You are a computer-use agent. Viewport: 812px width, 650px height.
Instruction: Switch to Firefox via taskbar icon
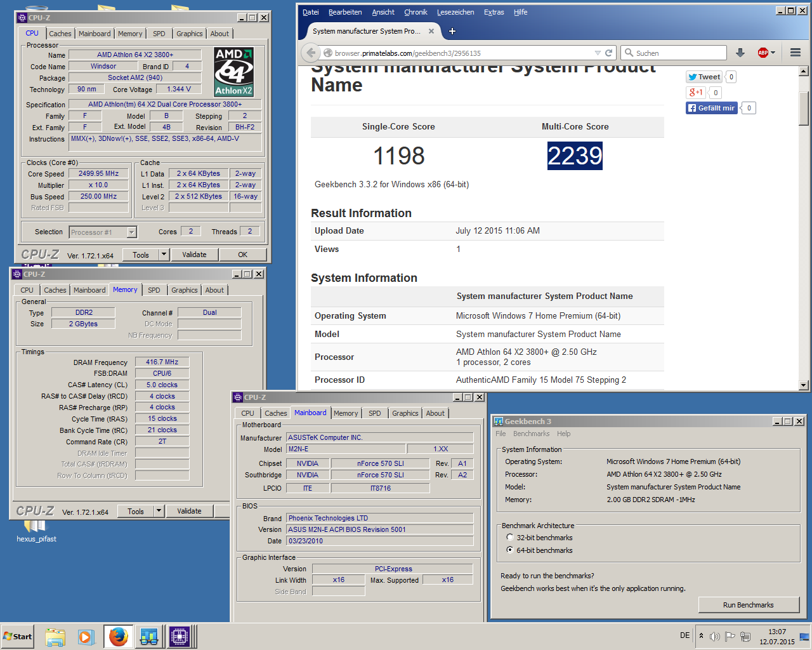[118, 637]
